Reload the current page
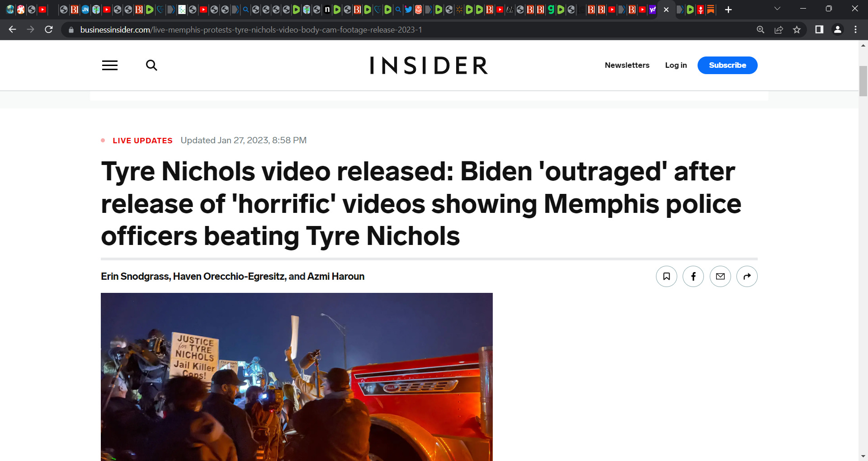This screenshot has width=868, height=461. (49, 29)
